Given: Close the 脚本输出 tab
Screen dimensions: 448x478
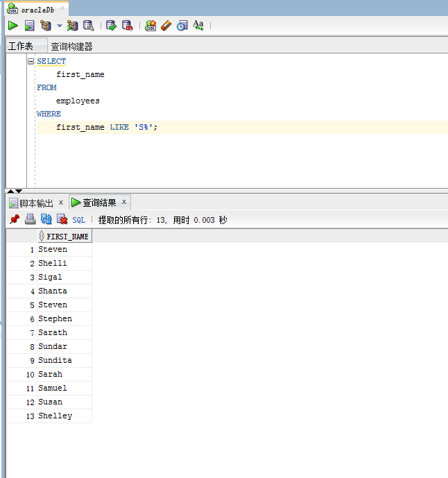Looking at the screenshot, I should (61, 202).
